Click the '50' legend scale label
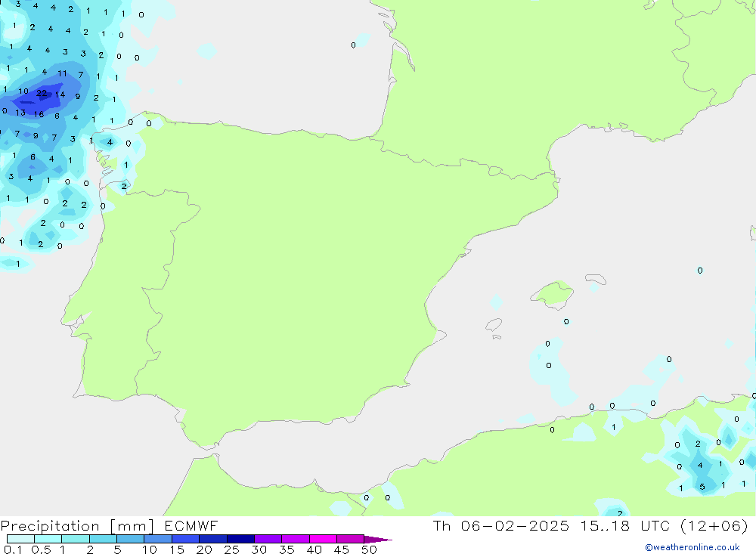756x554 pixels. [x=370, y=549]
